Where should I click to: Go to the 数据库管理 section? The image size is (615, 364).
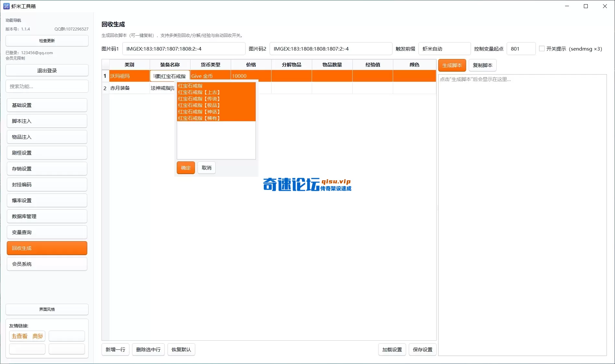[47, 217]
